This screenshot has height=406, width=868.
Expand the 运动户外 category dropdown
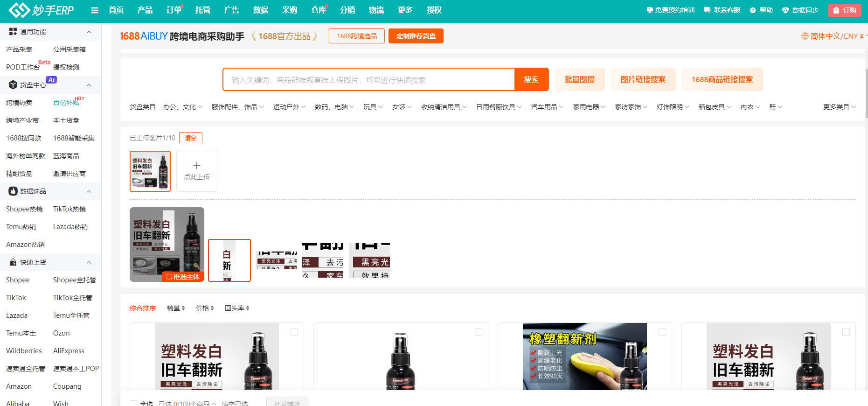coord(289,107)
